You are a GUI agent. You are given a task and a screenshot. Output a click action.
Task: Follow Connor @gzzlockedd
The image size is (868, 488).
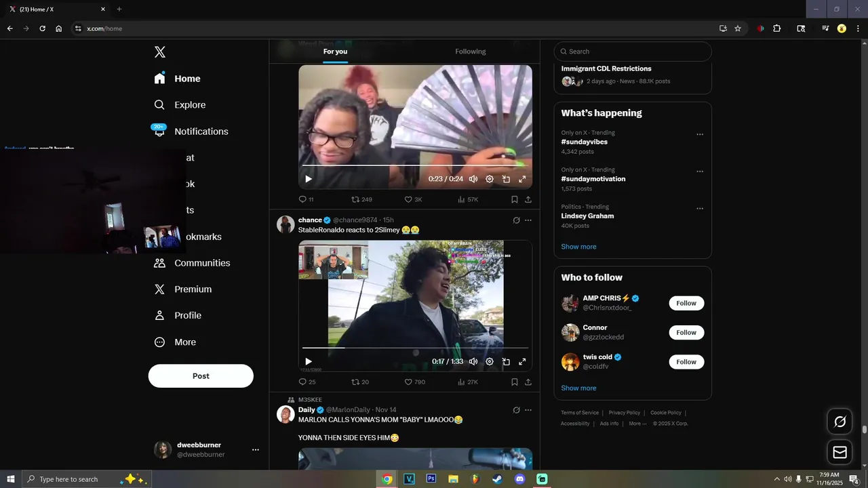coord(686,333)
